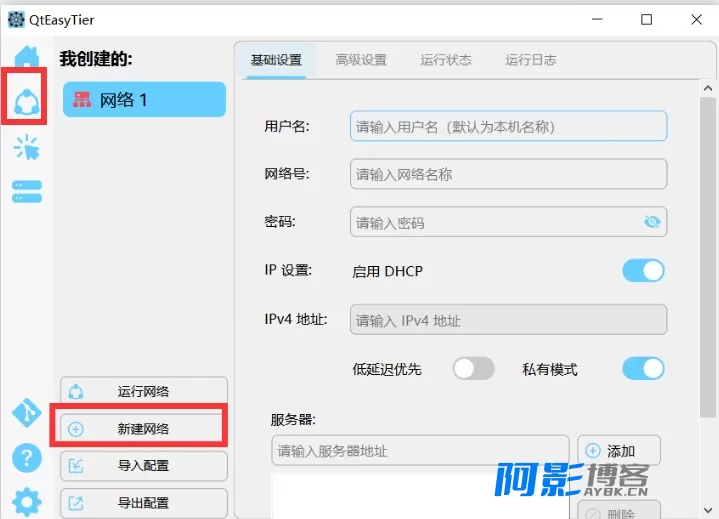Enable the 低延迟优先 switch

[x=474, y=369]
